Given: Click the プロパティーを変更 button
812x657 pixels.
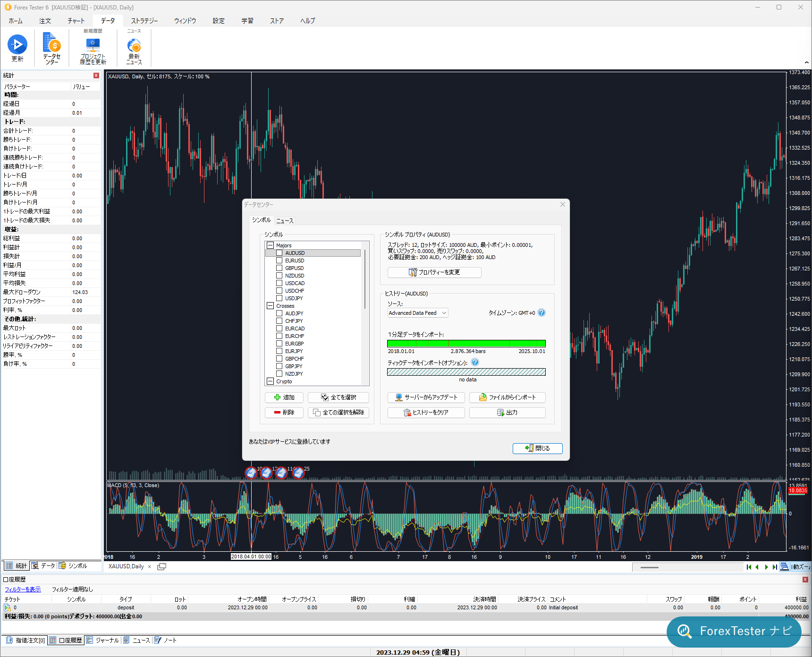Looking at the screenshot, I should [434, 272].
